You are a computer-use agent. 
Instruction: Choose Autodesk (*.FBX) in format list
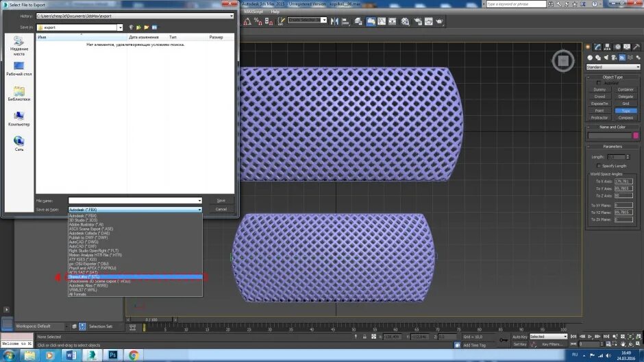click(135, 216)
